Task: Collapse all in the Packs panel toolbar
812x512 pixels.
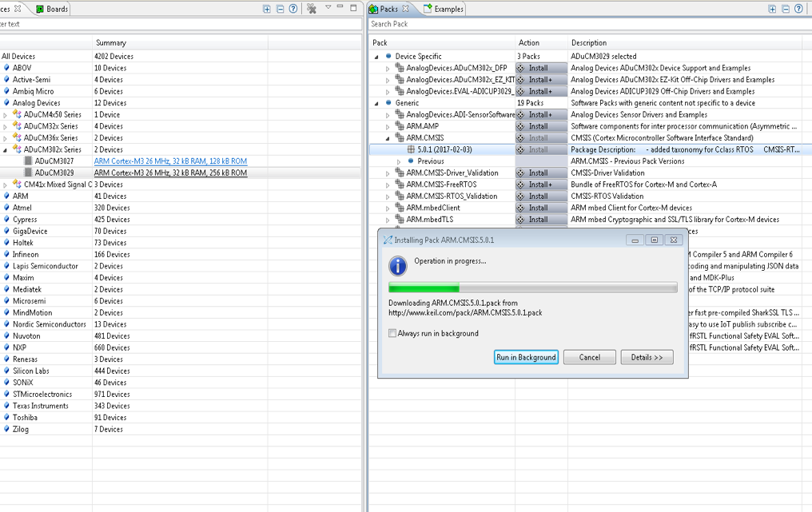Action: coord(786,9)
